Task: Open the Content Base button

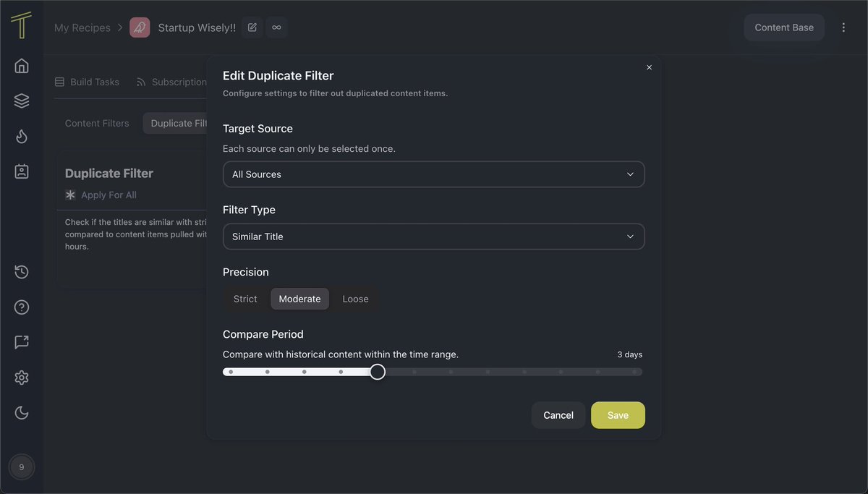Action: 784,27
